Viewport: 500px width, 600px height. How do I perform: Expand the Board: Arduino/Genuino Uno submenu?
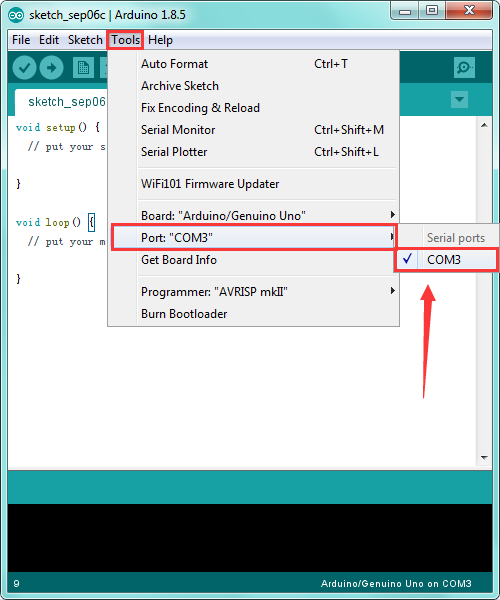coord(253,216)
